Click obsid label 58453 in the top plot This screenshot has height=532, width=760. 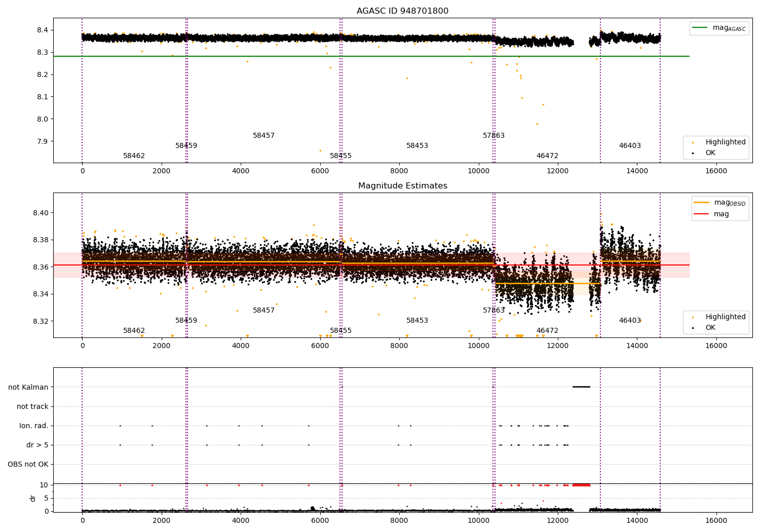click(x=417, y=146)
